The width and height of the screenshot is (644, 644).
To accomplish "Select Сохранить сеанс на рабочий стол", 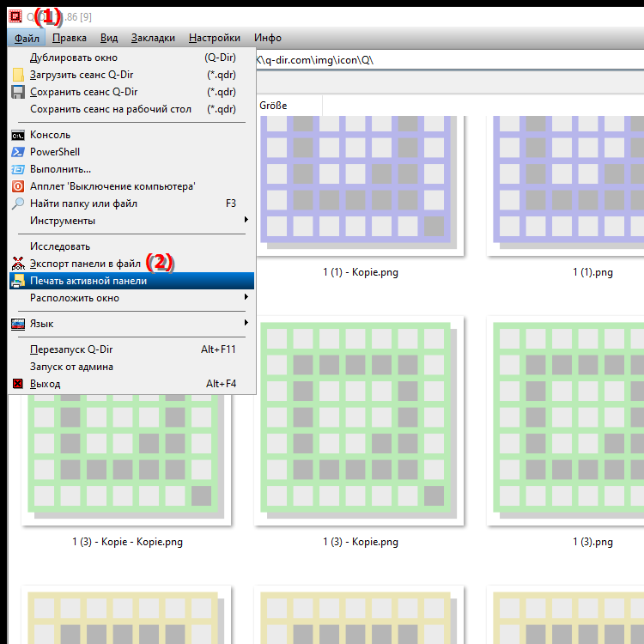I will click(131, 109).
